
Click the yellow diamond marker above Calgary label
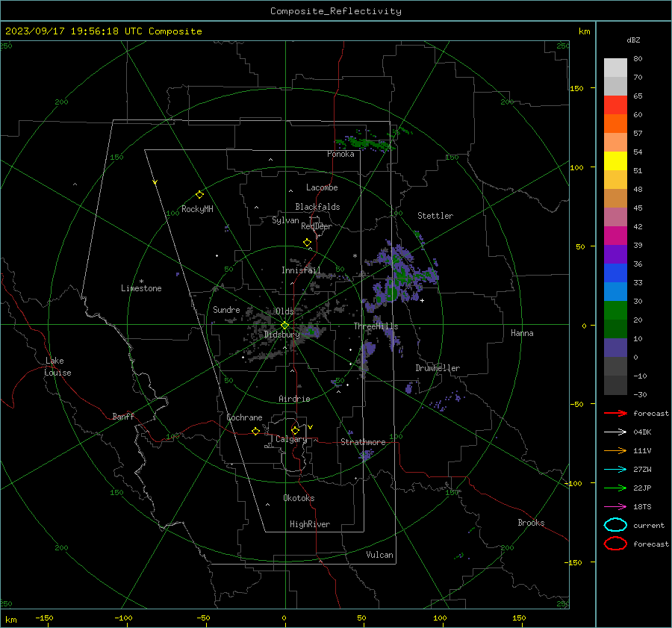tap(295, 430)
